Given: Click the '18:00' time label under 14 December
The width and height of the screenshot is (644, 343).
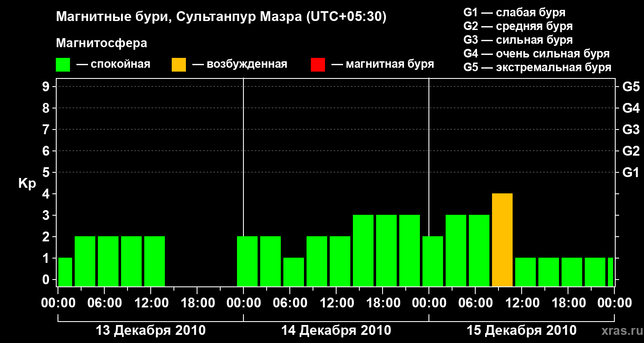Looking at the screenshot, I should click(x=383, y=303).
